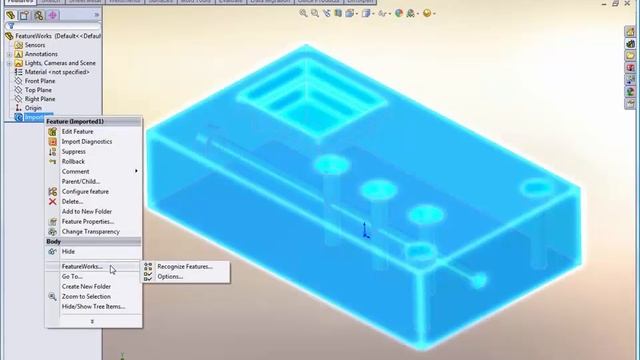Open Hide/Show Items dropdown arrow
The height and width of the screenshot is (360, 640).
pos(389,14)
